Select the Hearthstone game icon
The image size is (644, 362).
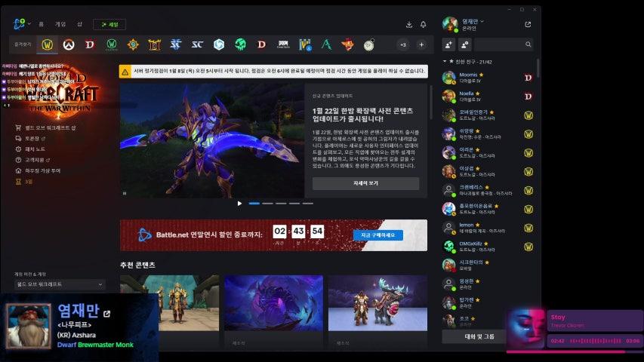pos(133,44)
